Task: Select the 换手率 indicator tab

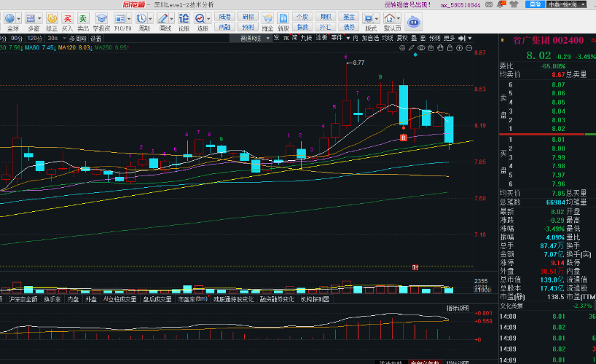Action: point(52,299)
